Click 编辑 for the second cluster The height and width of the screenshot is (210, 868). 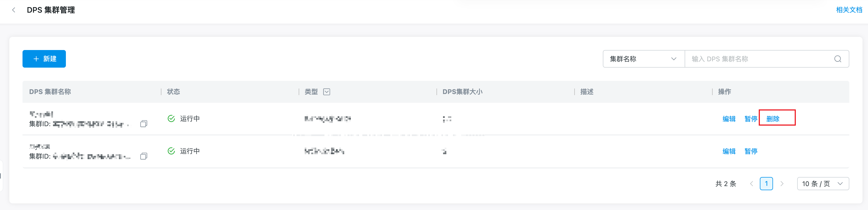point(729,151)
